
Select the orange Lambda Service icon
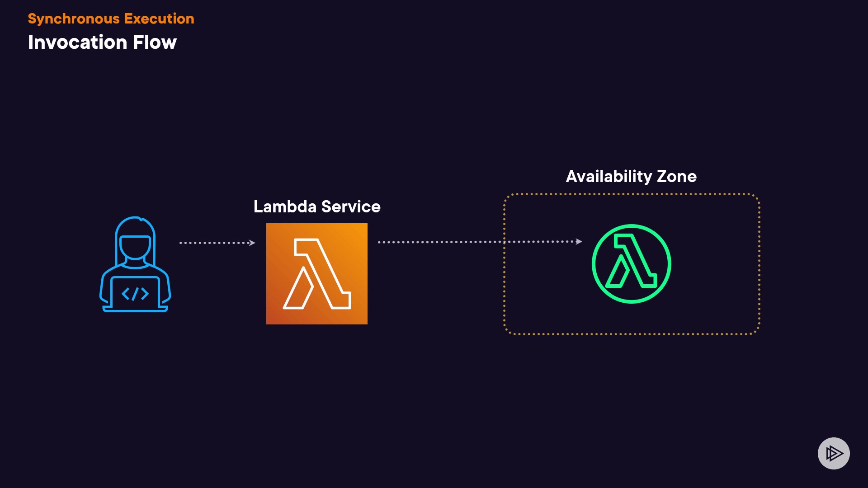316,274
